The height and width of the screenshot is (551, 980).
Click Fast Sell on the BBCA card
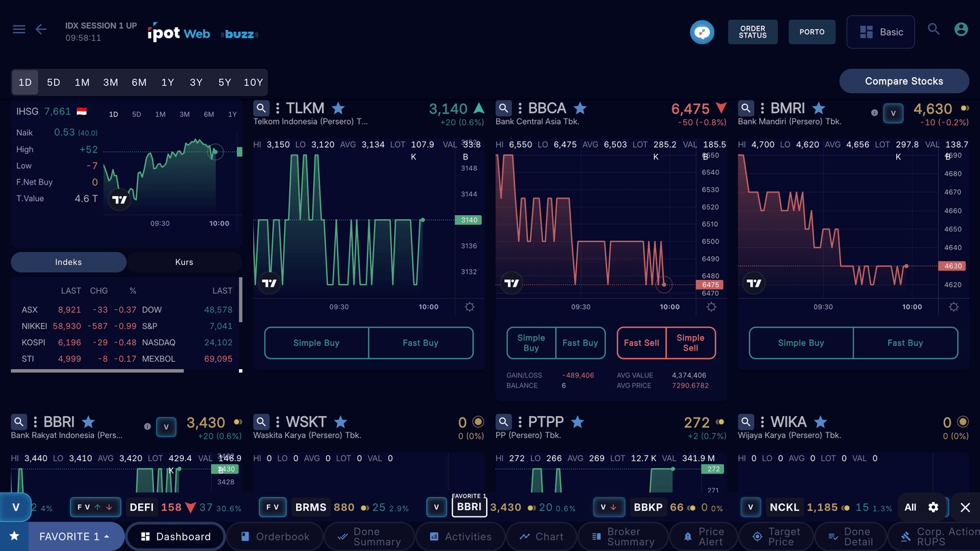click(642, 343)
